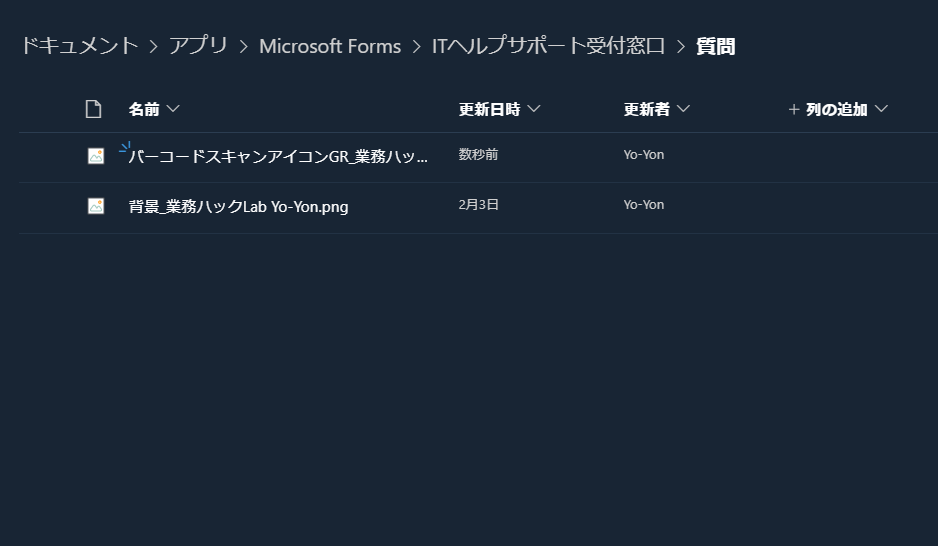Sort by the 名前 column header
Screen dimensions: 938x546
click(154, 109)
